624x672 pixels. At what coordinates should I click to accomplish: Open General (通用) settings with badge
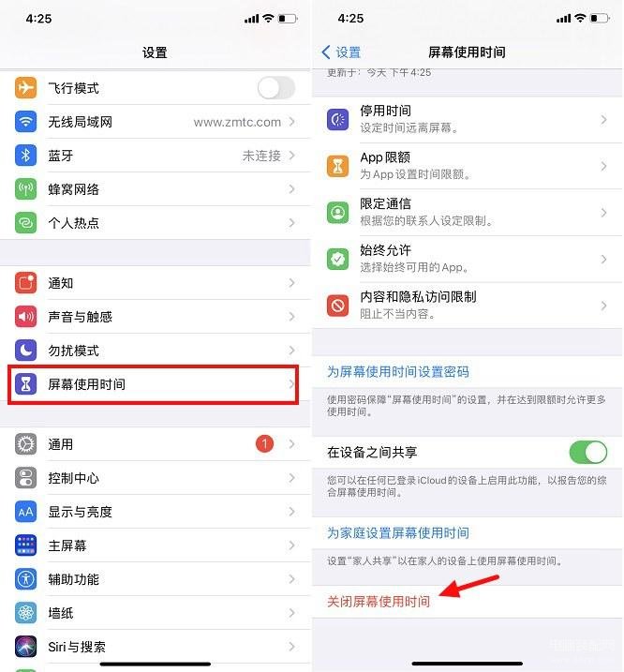coord(156,444)
